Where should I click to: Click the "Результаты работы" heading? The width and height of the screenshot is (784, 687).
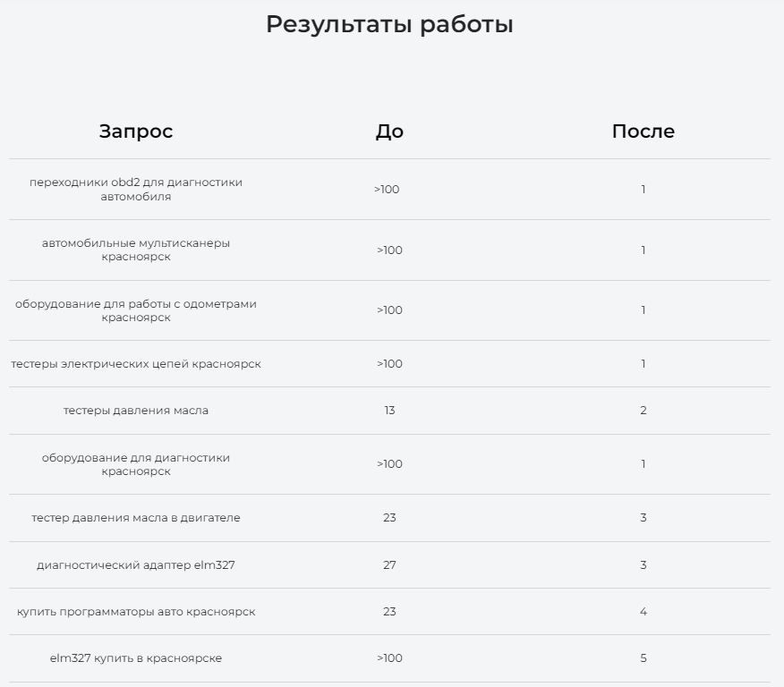(389, 24)
